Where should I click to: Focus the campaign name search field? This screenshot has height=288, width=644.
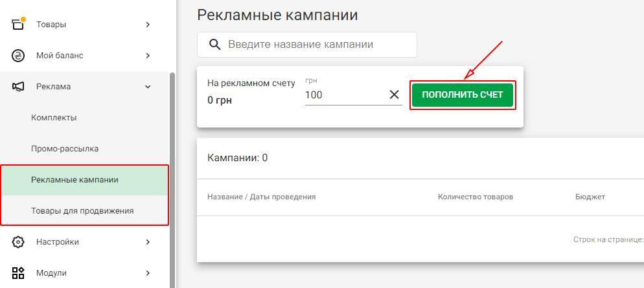[307, 44]
